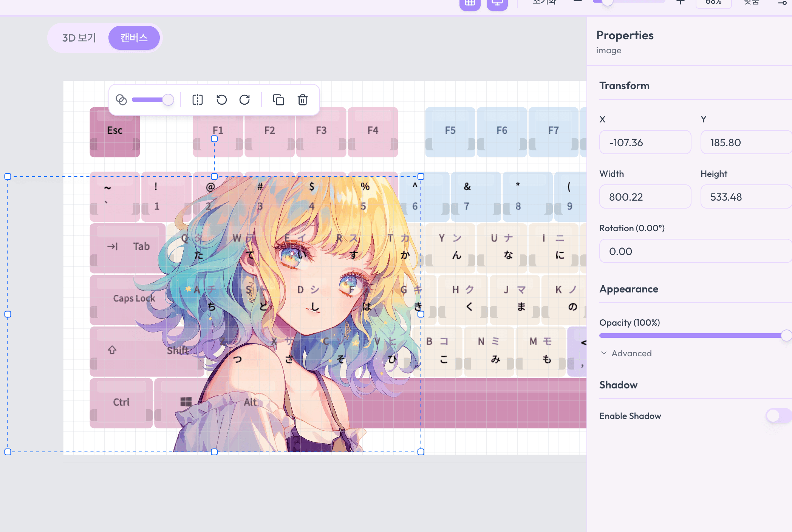Screen dimensions: 792x532
Task: Click the rotation handle above the image
Action: click(214, 139)
